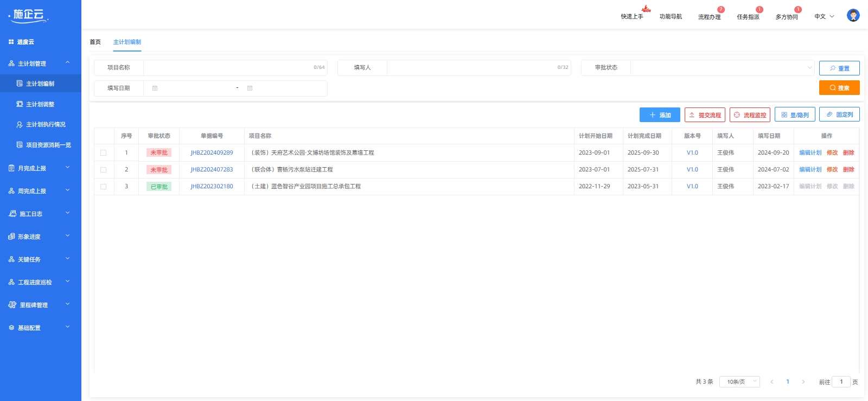Click the 形象进度 icon

click(11, 237)
